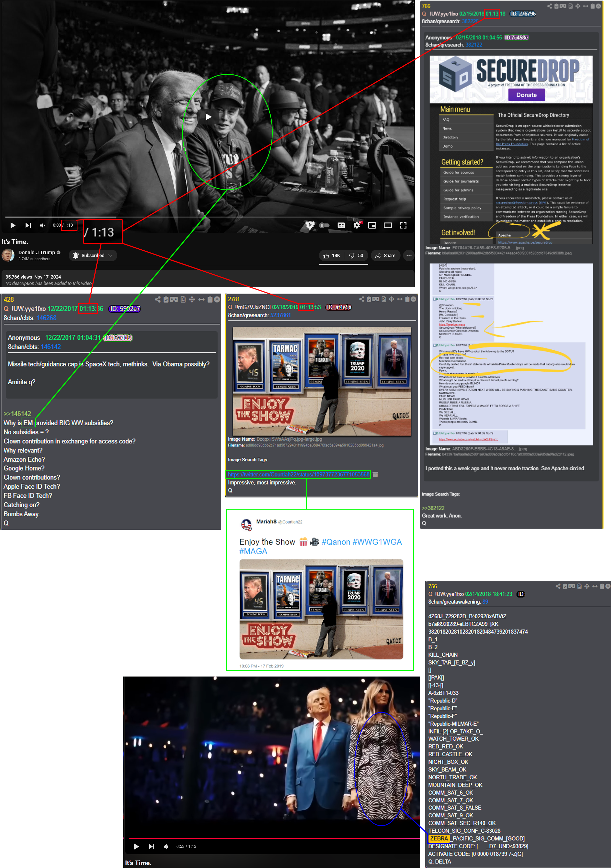Click ID: 276796 badge on post 766
The width and height of the screenshot is (611, 868).
pyautogui.click(x=523, y=14)
